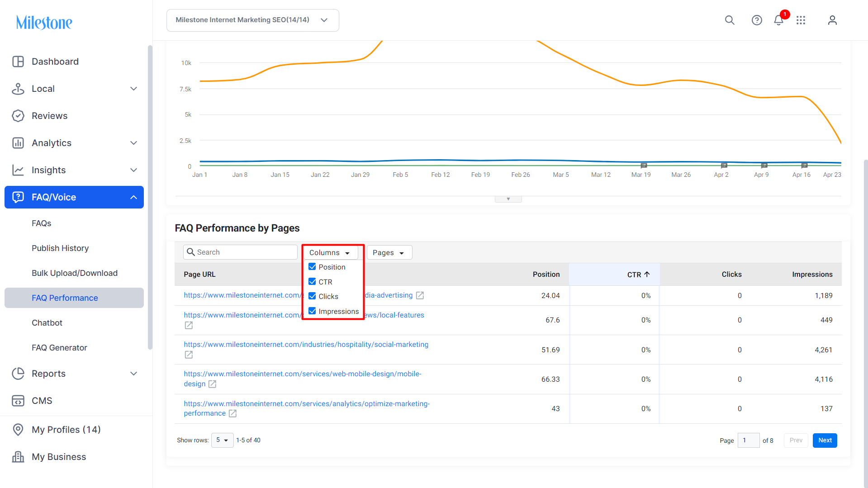Screen dimensions: 868x488
Task: Go to Next page of results
Action: 825,441
